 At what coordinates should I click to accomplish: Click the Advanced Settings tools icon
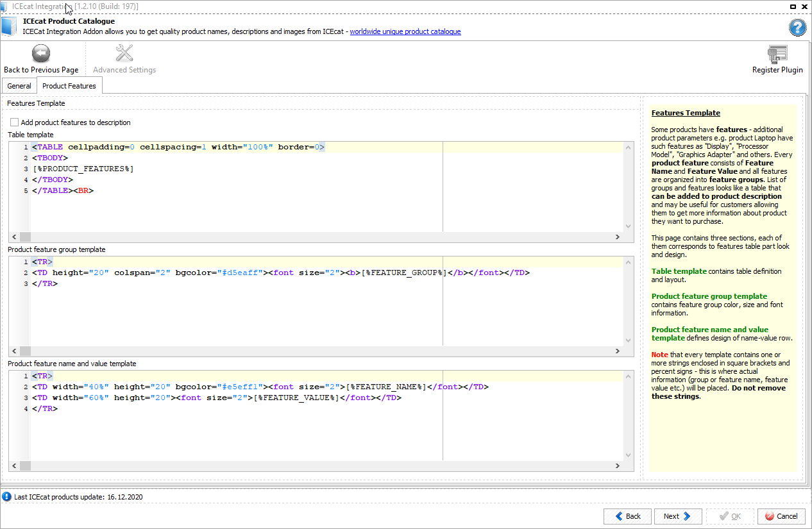[124, 54]
